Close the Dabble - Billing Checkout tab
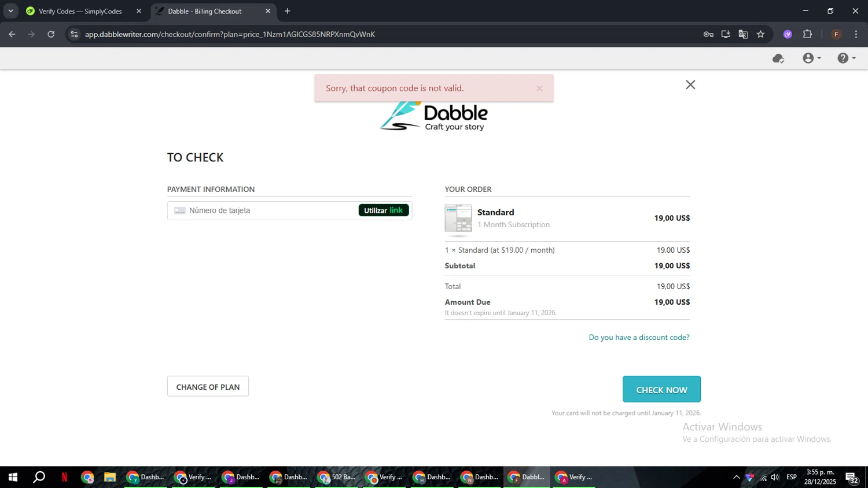 [268, 11]
